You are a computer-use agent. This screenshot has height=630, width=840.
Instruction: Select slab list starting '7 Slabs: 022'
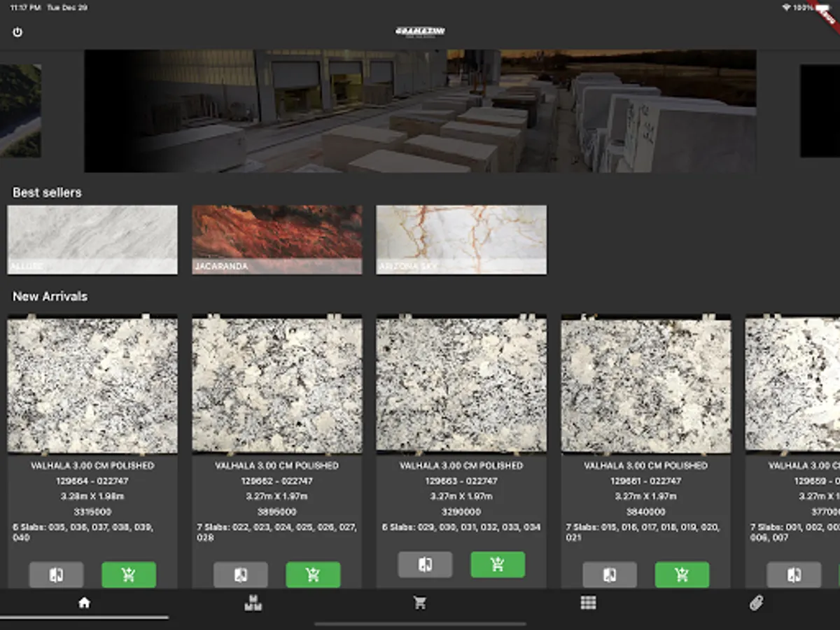[x=277, y=533]
